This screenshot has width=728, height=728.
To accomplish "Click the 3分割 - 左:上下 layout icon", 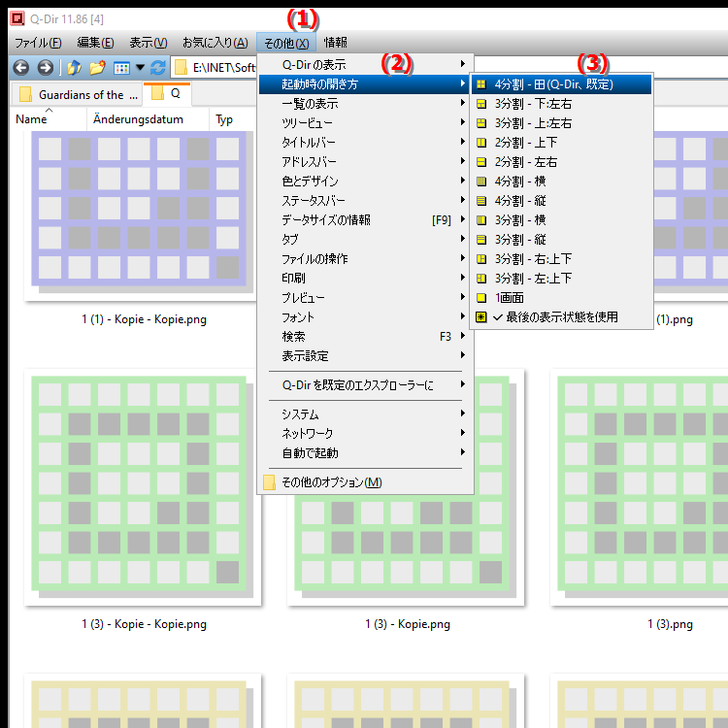I will click(x=481, y=279).
